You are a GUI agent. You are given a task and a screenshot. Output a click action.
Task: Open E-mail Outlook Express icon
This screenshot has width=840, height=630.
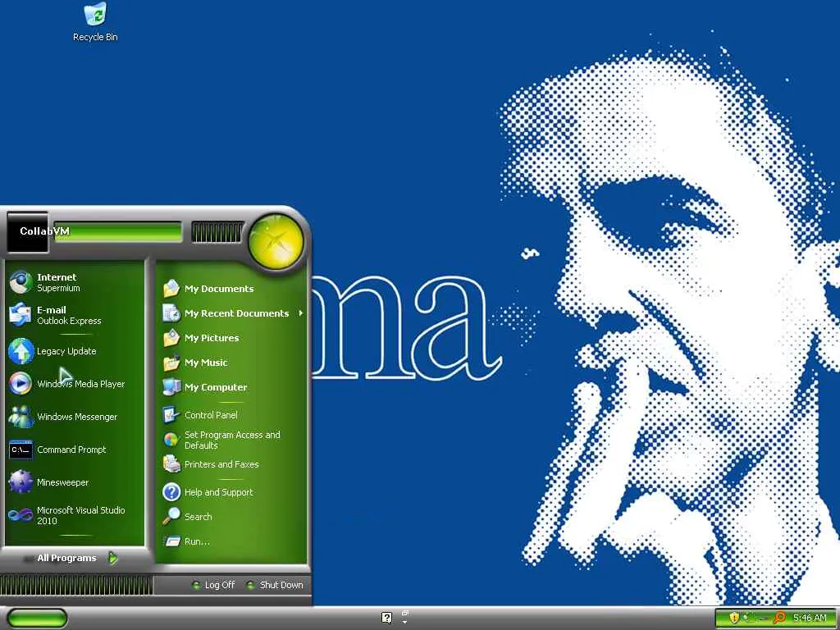(x=21, y=315)
